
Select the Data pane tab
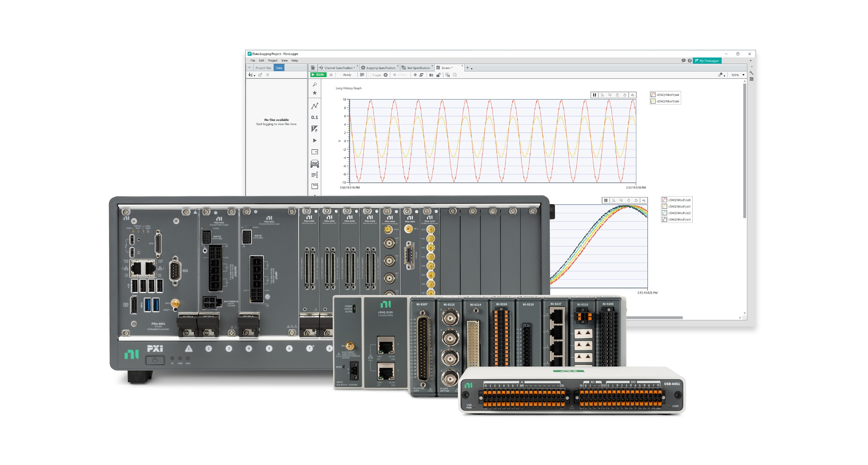(279, 68)
